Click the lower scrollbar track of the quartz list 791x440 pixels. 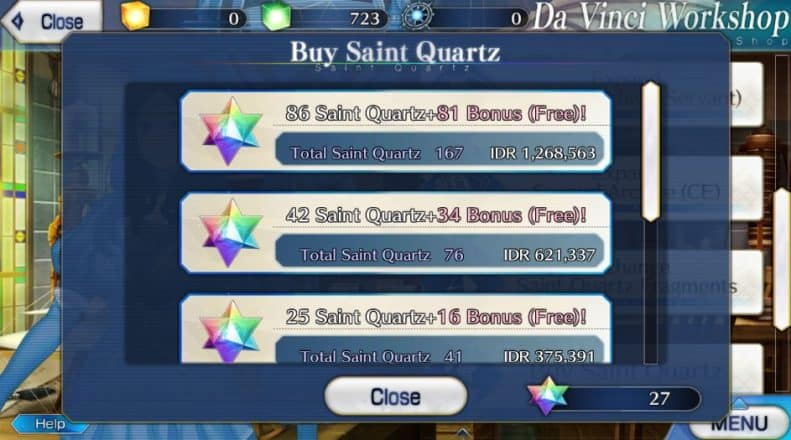pos(651,293)
